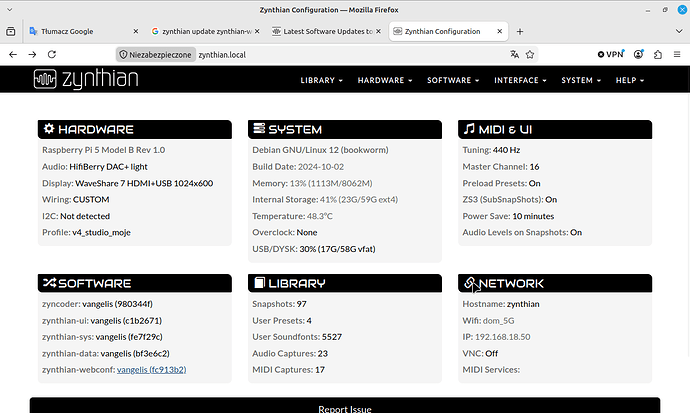Expand the SOFTWARE dropdown menu
The width and height of the screenshot is (690, 413).
pyautogui.click(x=453, y=80)
